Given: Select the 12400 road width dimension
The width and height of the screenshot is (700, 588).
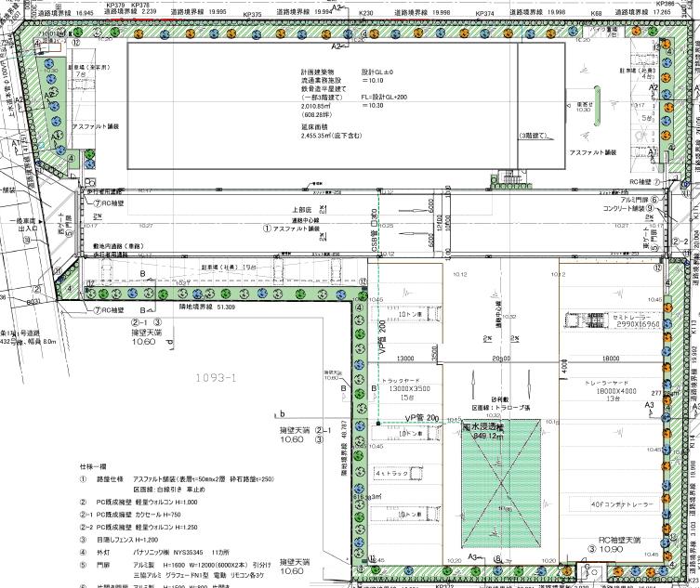Looking at the screenshot, I should coord(440,223).
